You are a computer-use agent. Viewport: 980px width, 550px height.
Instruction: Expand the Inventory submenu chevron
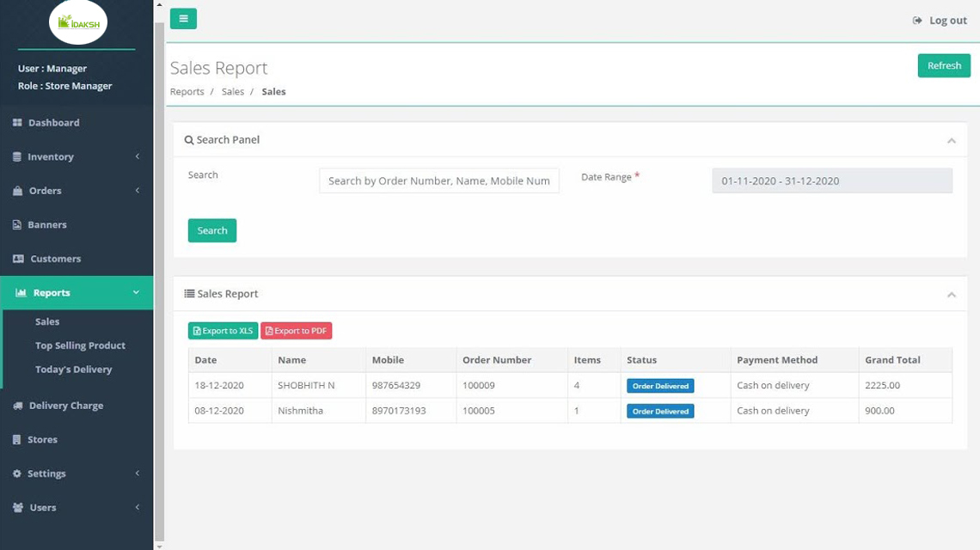pos(138,156)
